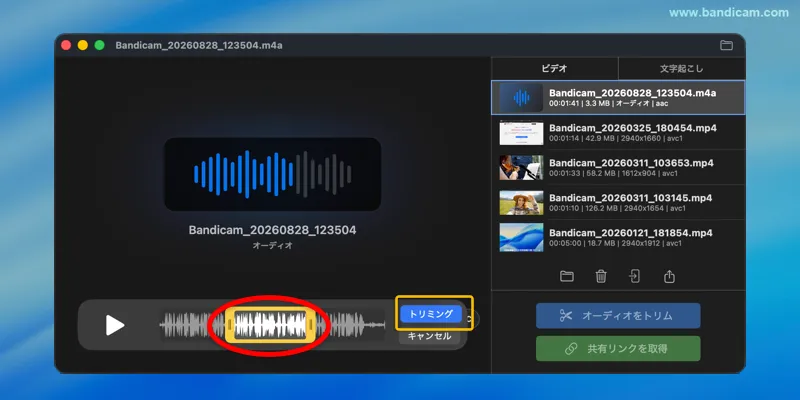
Task: Click the waveform section after the trim selection
Action: coord(349,325)
